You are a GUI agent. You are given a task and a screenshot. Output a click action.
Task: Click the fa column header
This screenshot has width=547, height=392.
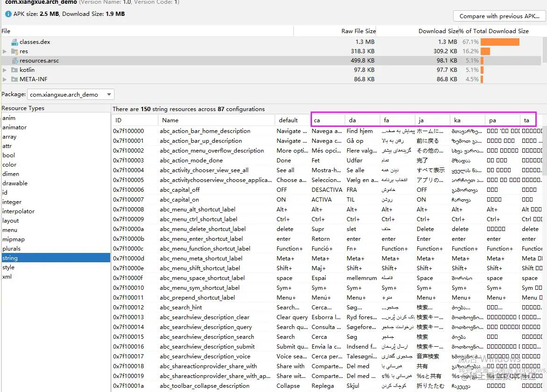(x=398, y=120)
